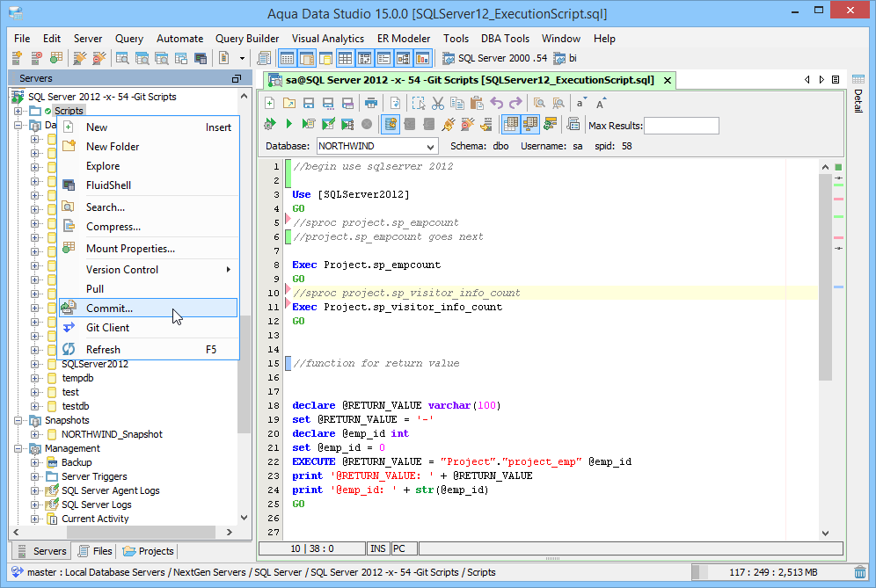The height and width of the screenshot is (588, 876).
Task: Select SQL Server Agent Logs tree item
Action: [x=111, y=490]
